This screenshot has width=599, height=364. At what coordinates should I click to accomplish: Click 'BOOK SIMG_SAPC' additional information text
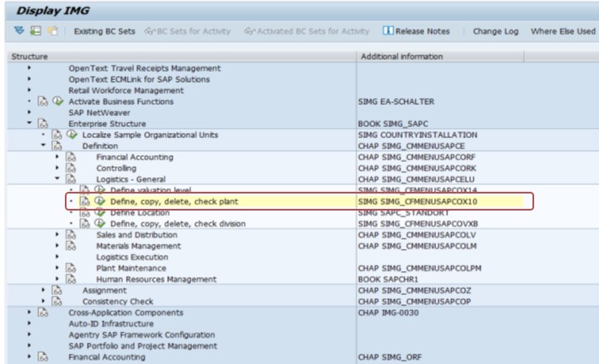click(x=393, y=124)
